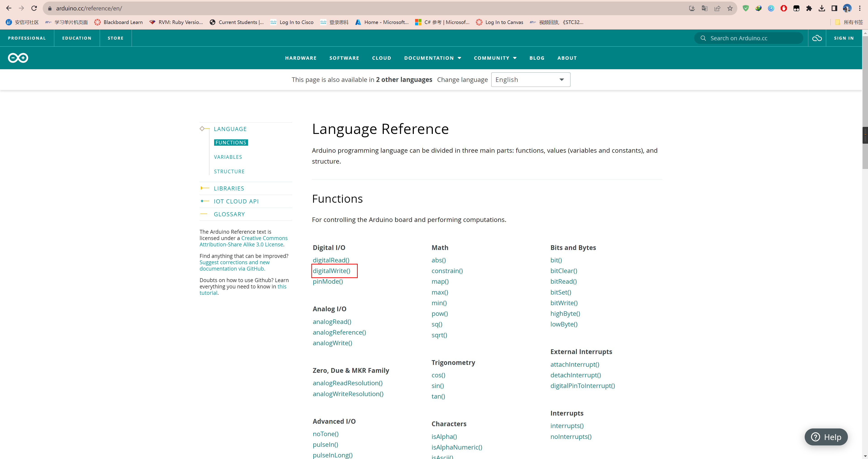Click the Sign In button
Viewport: 868px width, 459px height.
click(844, 38)
